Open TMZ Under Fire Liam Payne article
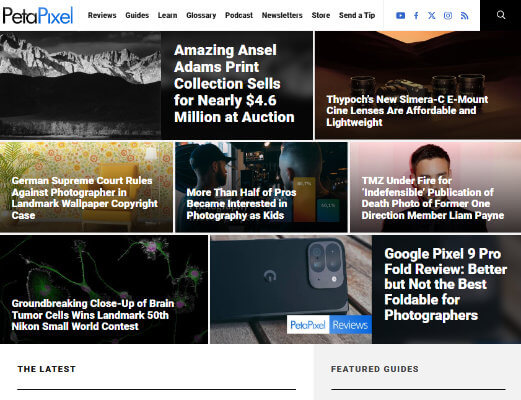This screenshot has height=400, width=521. click(x=433, y=198)
